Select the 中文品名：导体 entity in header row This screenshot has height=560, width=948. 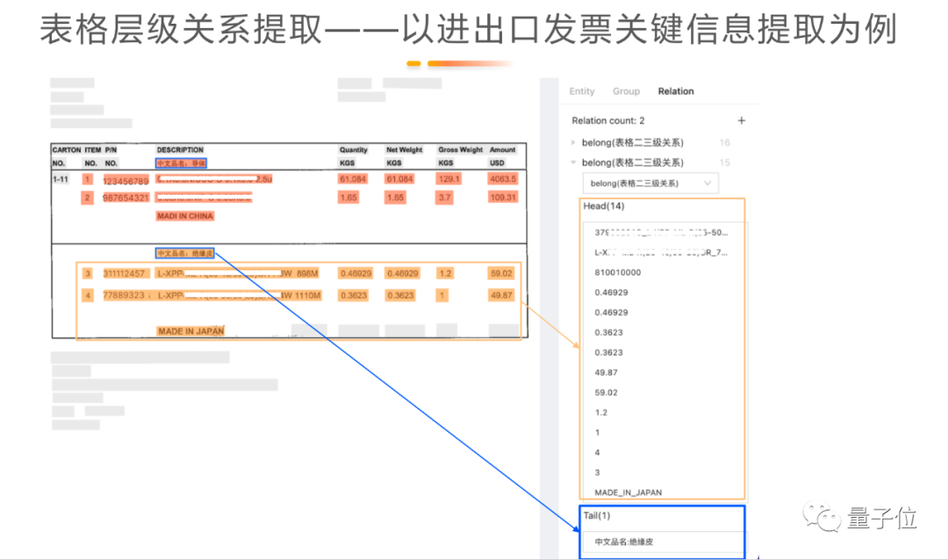182,163
